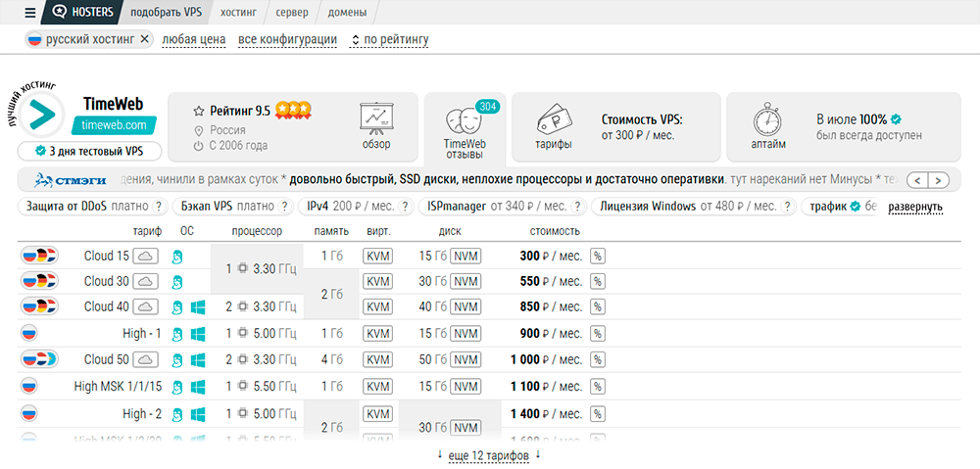980x469 pixels.
Task: Show next review with right arrow
Action: click(x=939, y=180)
